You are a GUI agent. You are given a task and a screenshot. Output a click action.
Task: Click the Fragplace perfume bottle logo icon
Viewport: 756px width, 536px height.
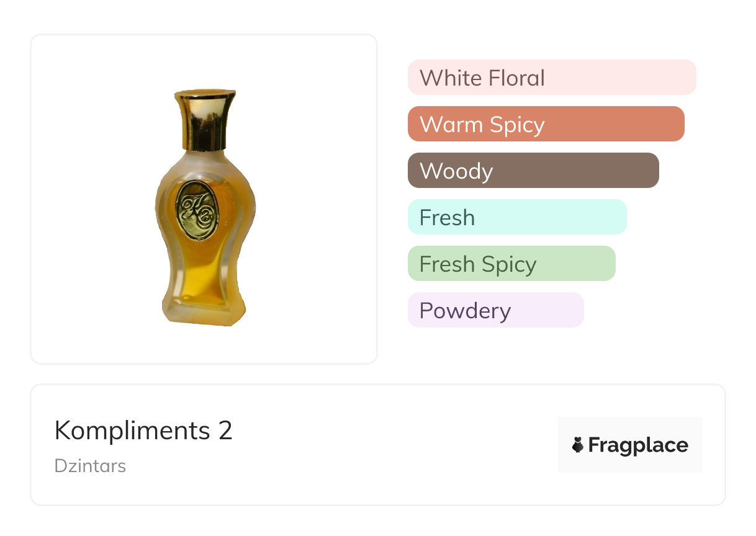(x=578, y=445)
